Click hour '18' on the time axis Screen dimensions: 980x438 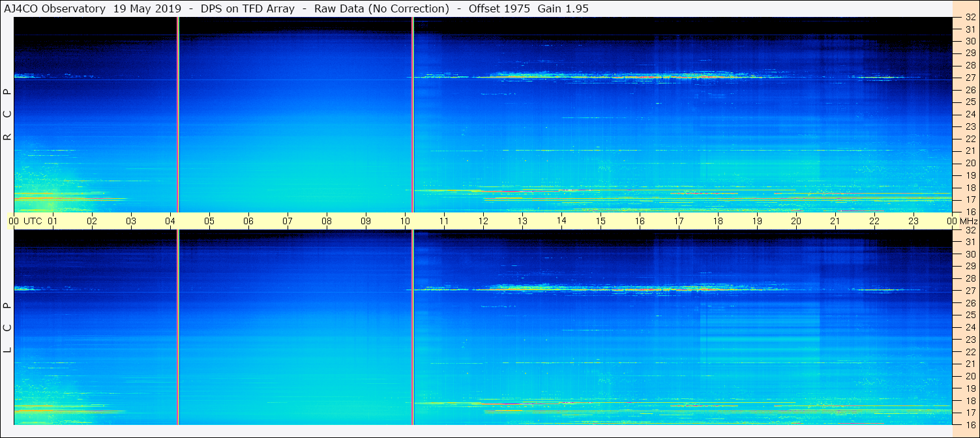(x=718, y=222)
